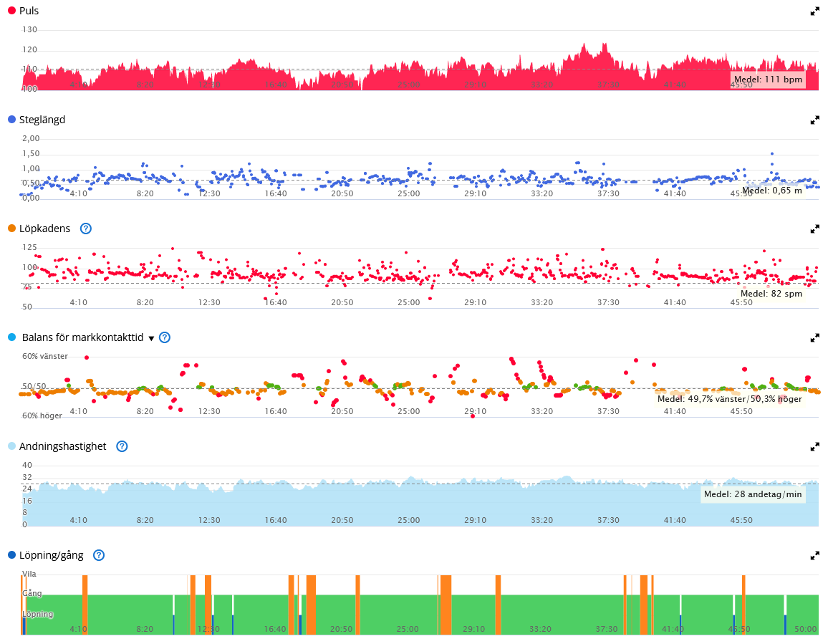The width and height of the screenshot is (828, 644).
Task: Click the pale blue Andningshastighet legend dot
Action: pos(12,446)
